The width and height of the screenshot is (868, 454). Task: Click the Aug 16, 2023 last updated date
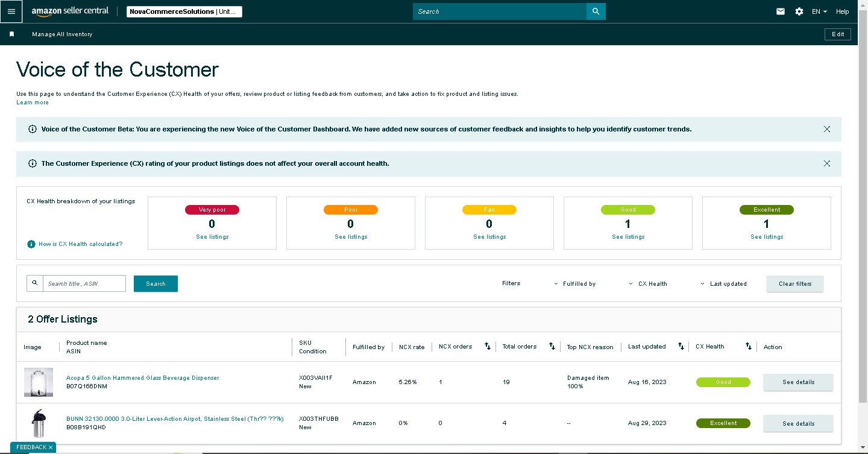pyautogui.click(x=647, y=382)
